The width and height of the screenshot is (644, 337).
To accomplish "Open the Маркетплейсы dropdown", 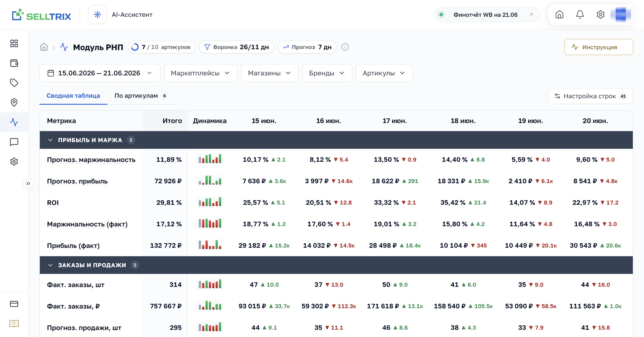I will coord(201,73).
